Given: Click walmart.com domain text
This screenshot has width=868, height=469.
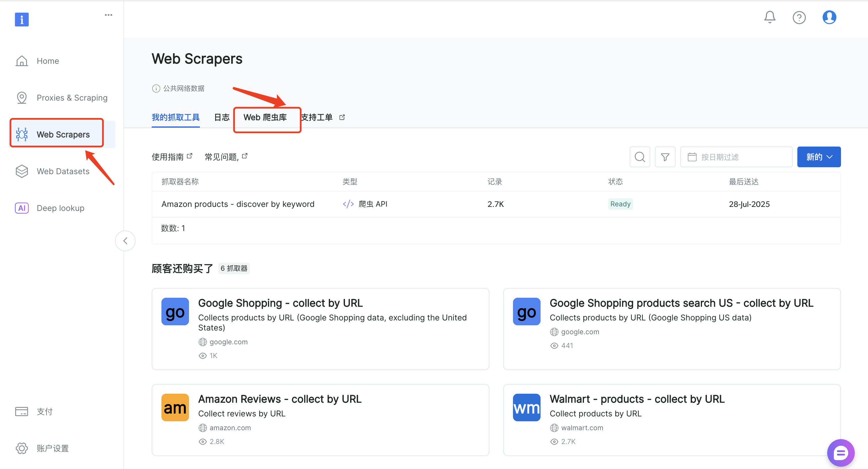Looking at the screenshot, I should pos(582,428).
